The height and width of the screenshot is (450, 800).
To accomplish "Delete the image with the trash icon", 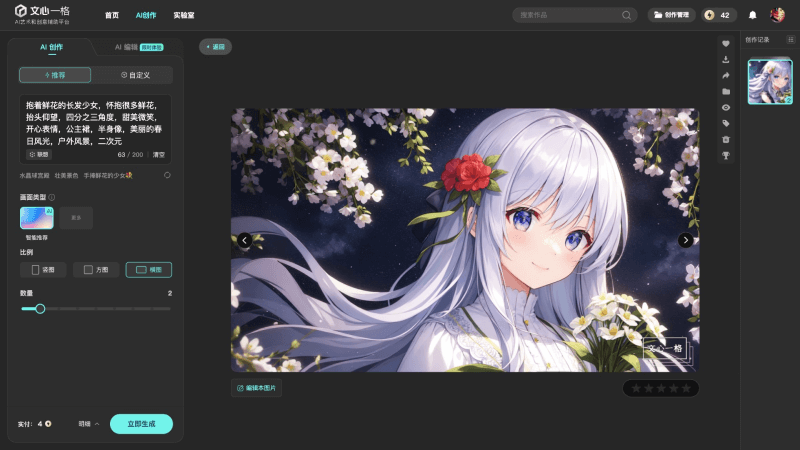I will [x=726, y=139].
